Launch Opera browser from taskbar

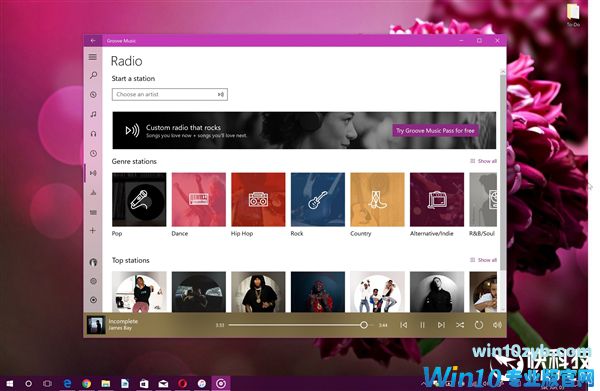[183, 383]
